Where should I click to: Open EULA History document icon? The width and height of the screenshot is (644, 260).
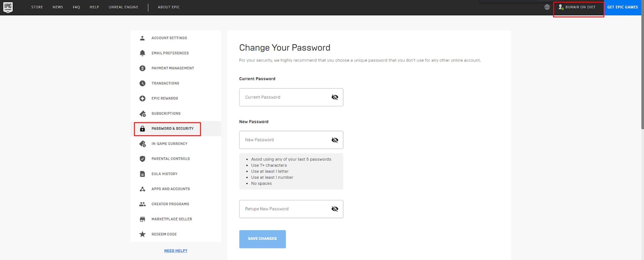(x=142, y=174)
